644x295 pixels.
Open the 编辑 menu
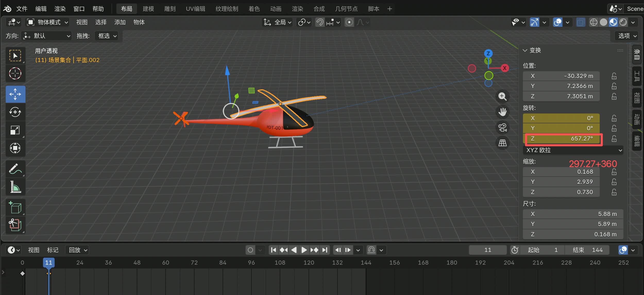pos(41,9)
